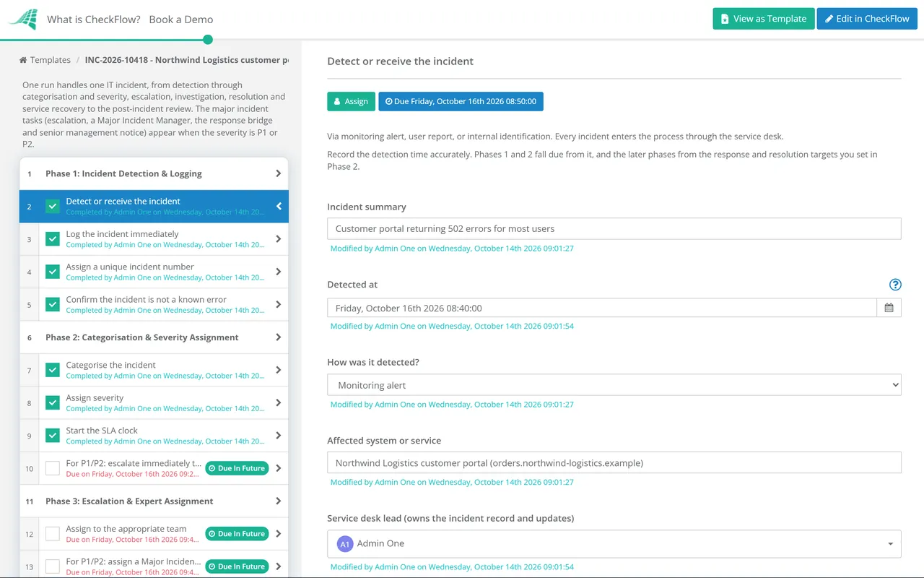This screenshot has height=578, width=924.
Task: Click the Edit in CheckFlow button
Action: [x=867, y=19]
